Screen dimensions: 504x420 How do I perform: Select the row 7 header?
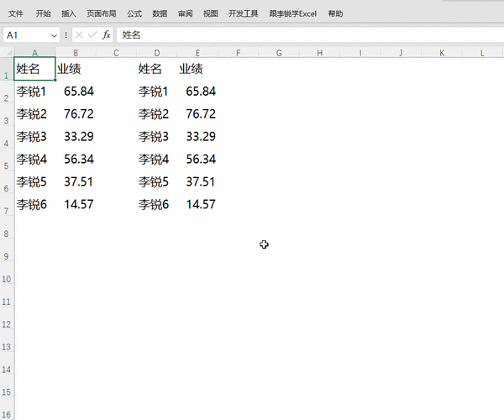pos(7,211)
